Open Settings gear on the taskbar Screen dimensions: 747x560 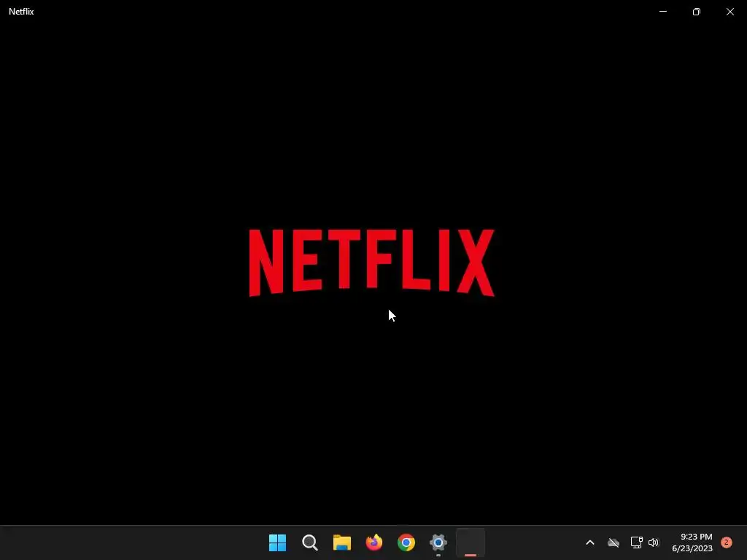click(438, 542)
